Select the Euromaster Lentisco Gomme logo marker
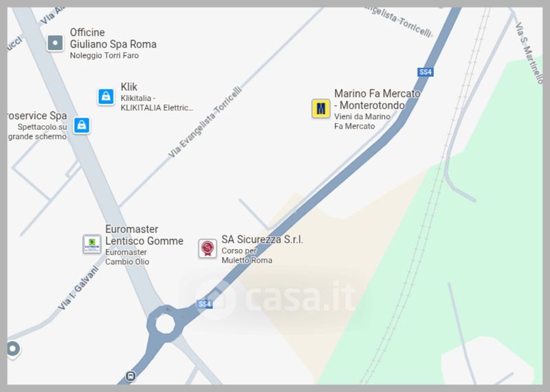Viewport: 550px width, 392px height. (92, 243)
